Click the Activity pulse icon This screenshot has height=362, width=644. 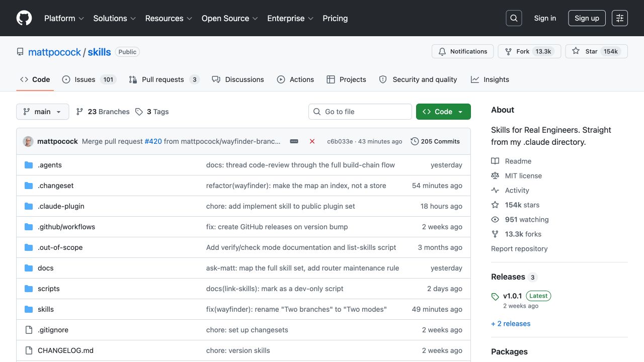pyautogui.click(x=495, y=190)
